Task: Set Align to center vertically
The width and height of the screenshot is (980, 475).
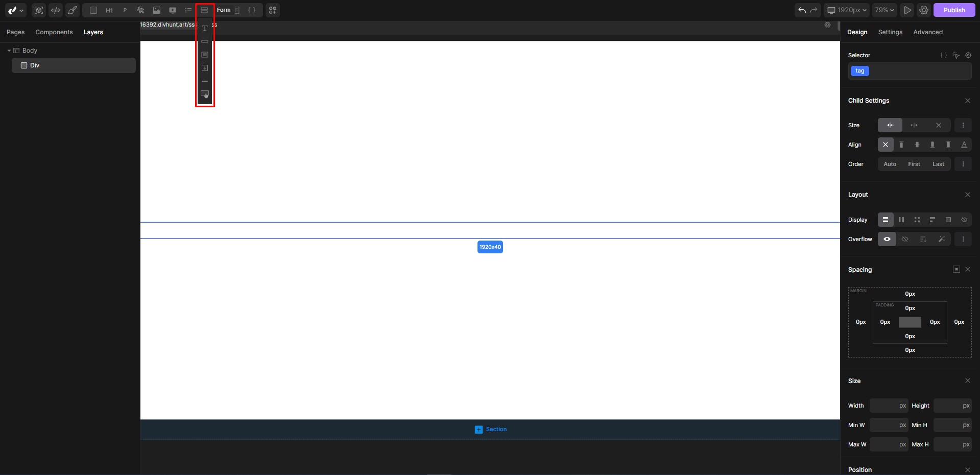Action: point(917,145)
